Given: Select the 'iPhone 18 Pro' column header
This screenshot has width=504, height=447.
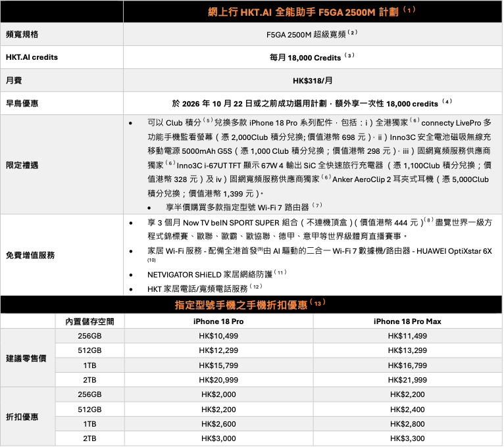Looking at the screenshot, I should pos(218,321).
